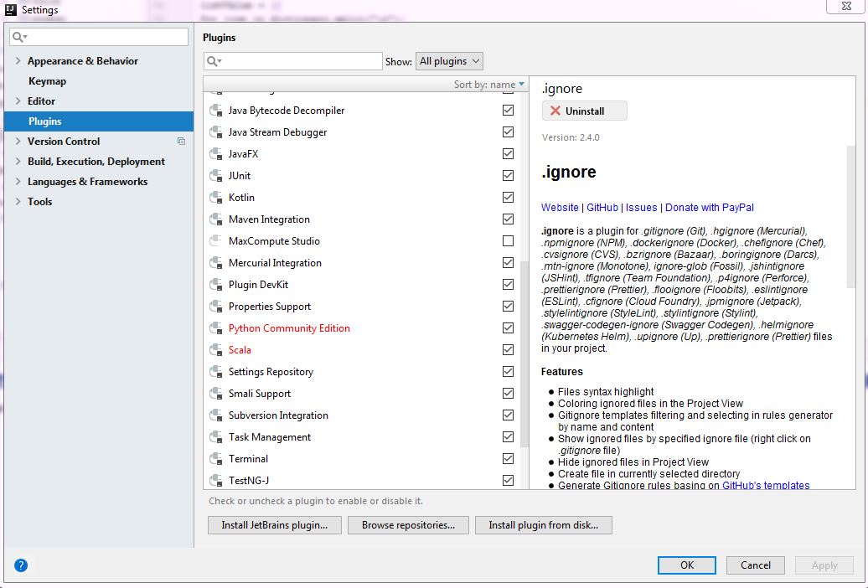Open the Issues link for .ignore
Image resolution: width=868 pixels, height=588 pixels.
point(641,208)
